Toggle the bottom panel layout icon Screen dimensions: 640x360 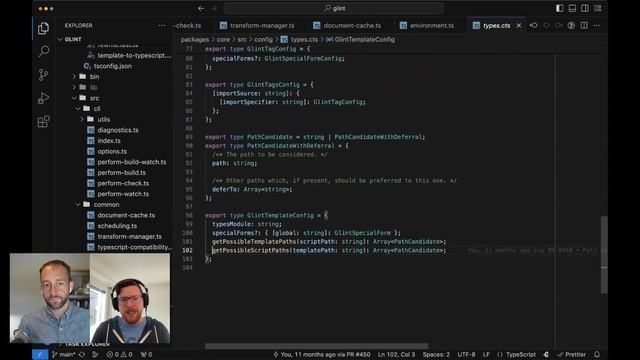click(x=572, y=8)
